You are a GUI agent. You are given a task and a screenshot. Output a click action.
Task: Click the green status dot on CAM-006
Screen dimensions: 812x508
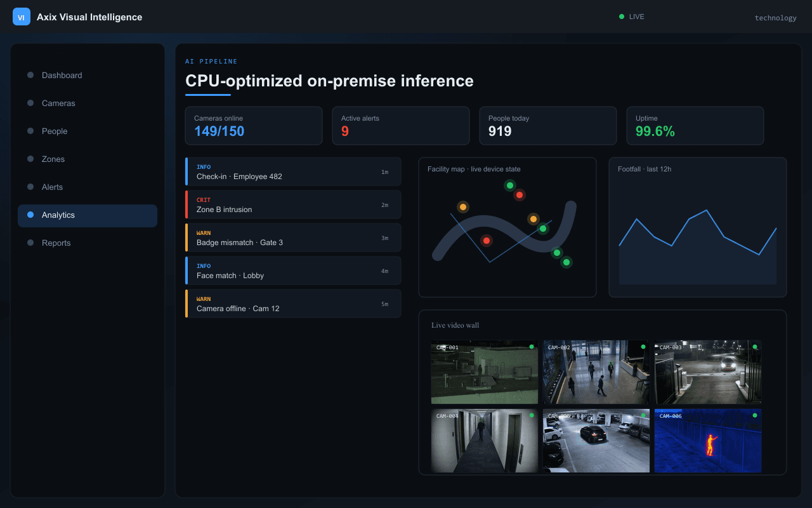coord(755,415)
